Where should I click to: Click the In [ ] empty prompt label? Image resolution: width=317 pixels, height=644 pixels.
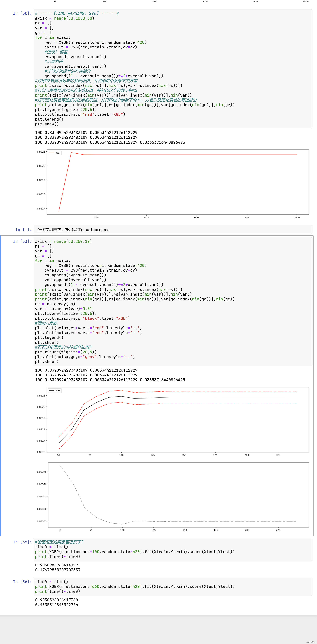click(x=24, y=229)
